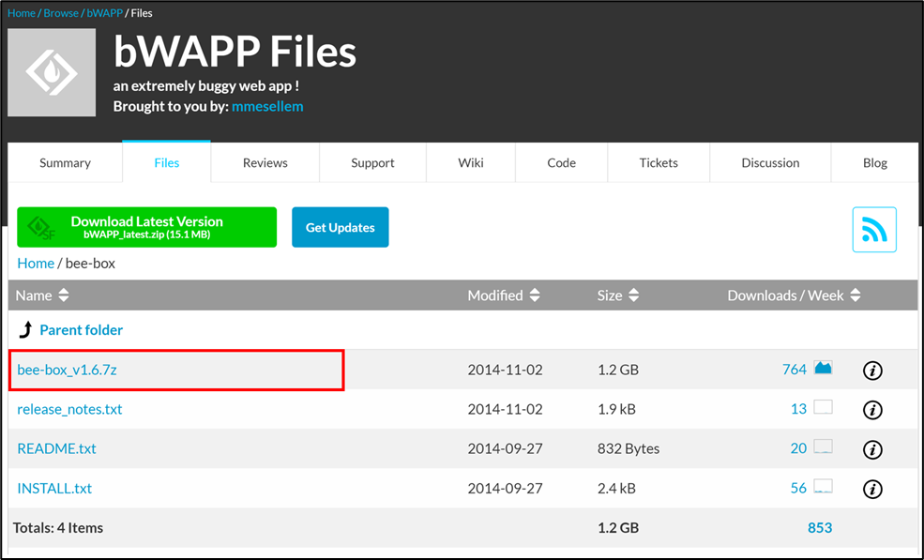The image size is (924, 560).
Task: Click bWAPP in the top breadcrumb
Action: click(x=105, y=13)
